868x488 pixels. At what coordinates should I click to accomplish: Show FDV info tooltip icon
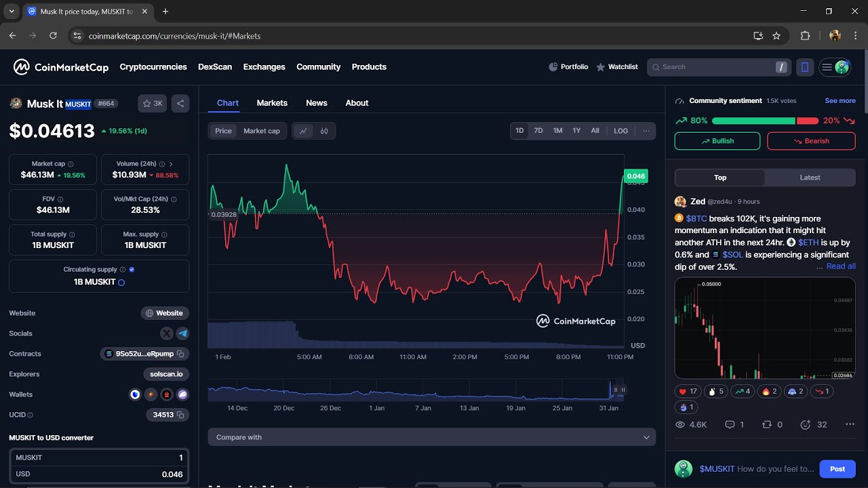[60, 199]
